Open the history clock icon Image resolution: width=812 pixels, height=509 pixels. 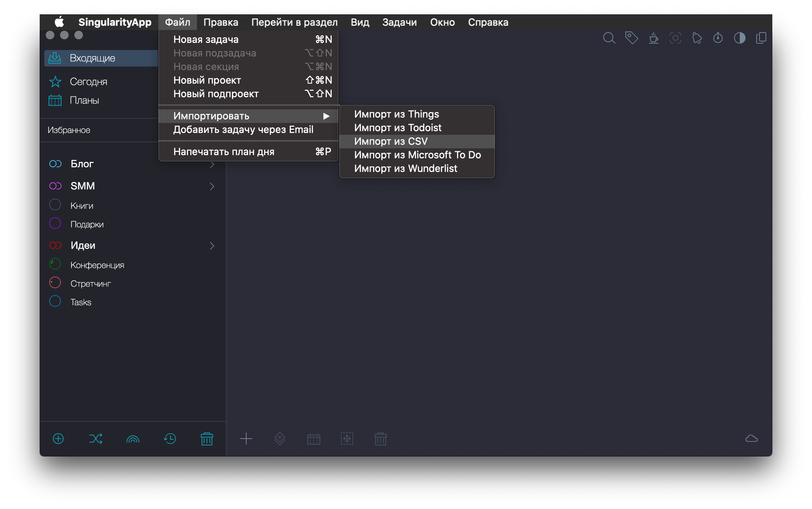[170, 439]
